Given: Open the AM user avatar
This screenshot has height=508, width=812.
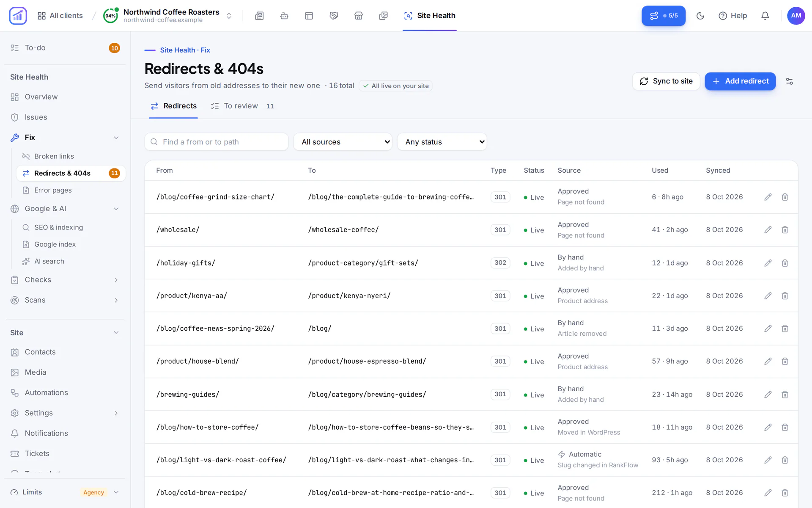Looking at the screenshot, I should 796,16.
